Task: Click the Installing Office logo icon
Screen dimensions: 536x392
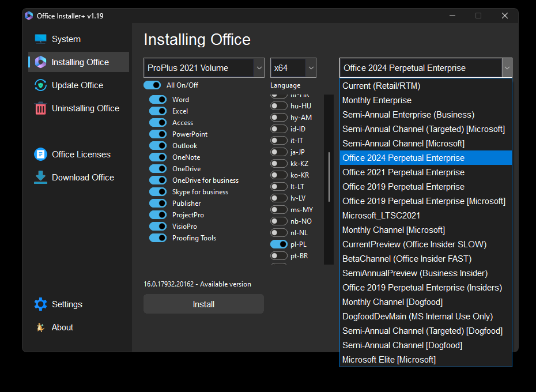Action: click(40, 62)
